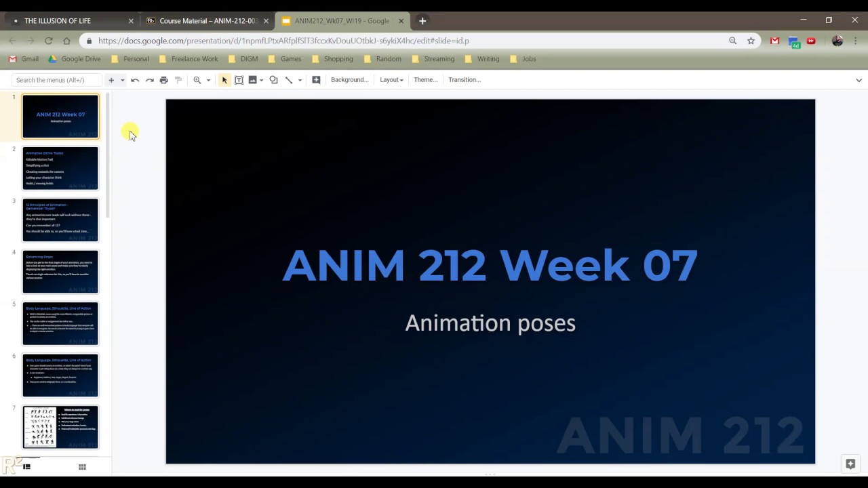This screenshot has width=868, height=488.
Task: Open the Gmail bookmark
Action: [24, 59]
